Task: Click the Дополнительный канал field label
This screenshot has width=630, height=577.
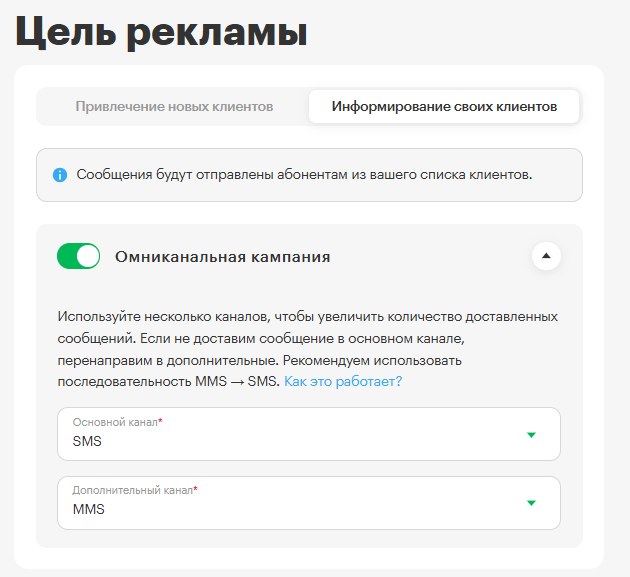Action: click(x=131, y=491)
